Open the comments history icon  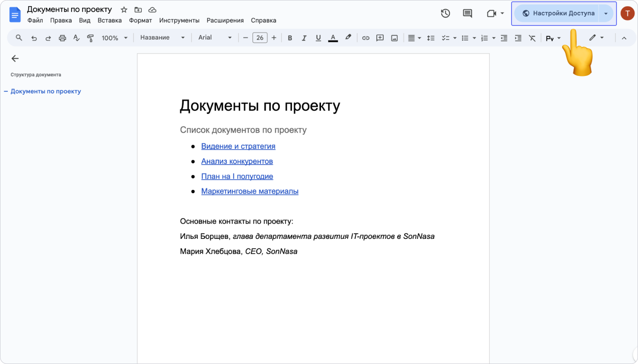[468, 14]
